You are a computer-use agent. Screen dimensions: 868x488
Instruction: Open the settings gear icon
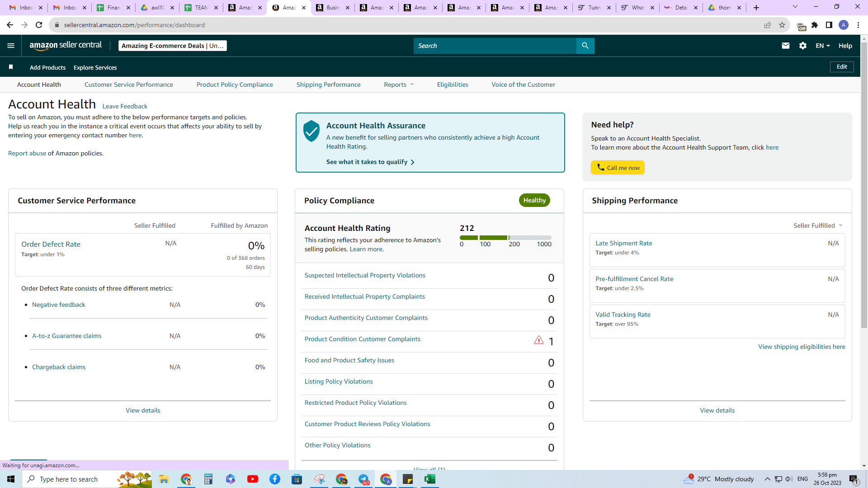coord(803,46)
